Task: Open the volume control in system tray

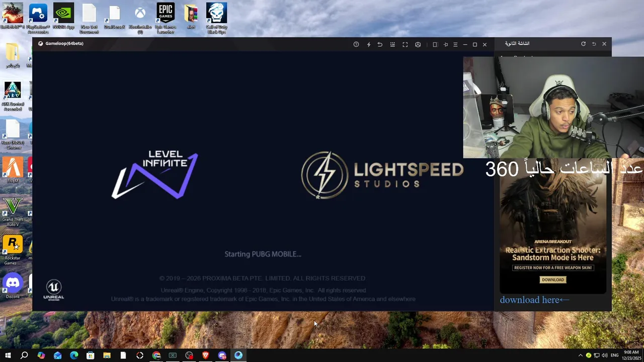Action: (604, 355)
